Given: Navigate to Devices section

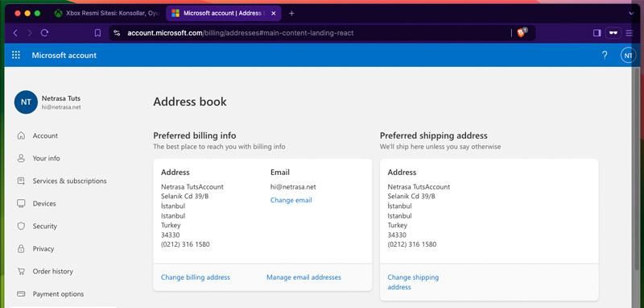Looking at the screenshot, I should point(44,203).
